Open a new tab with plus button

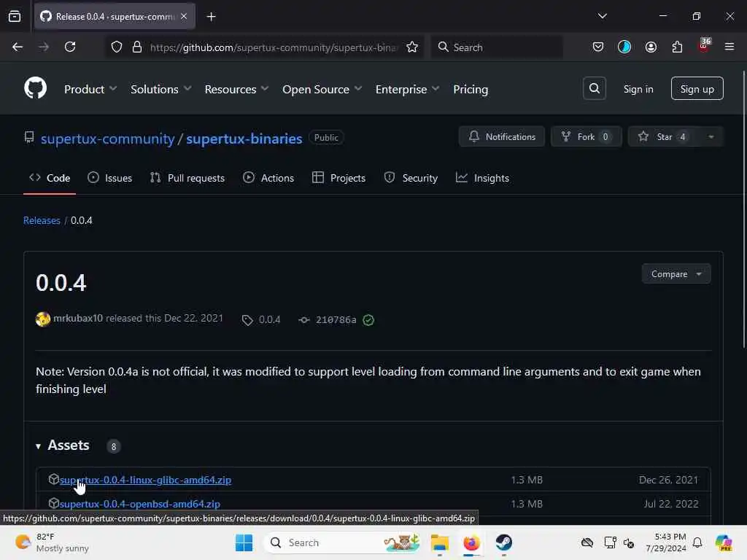point(211,17)
